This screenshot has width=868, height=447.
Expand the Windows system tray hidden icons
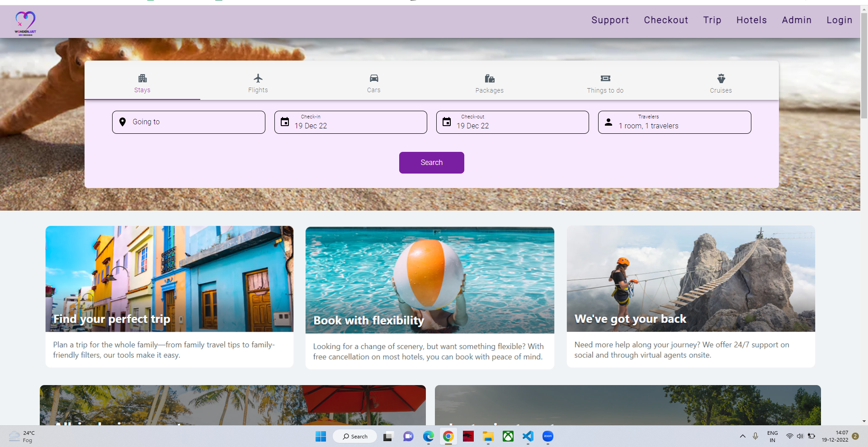[x=742, y=436]
